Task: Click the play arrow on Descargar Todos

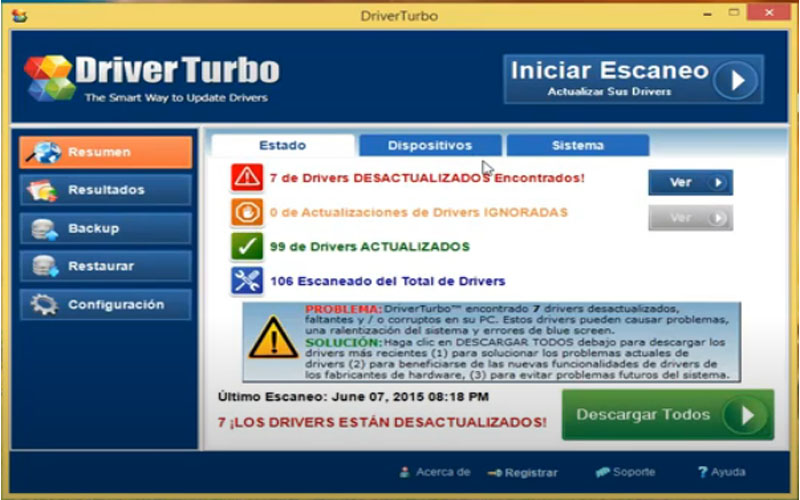Action: point(745,415)
